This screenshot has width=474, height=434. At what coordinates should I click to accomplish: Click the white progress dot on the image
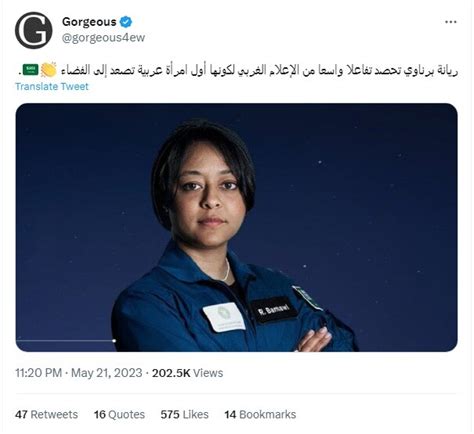[x=114, y=341]
